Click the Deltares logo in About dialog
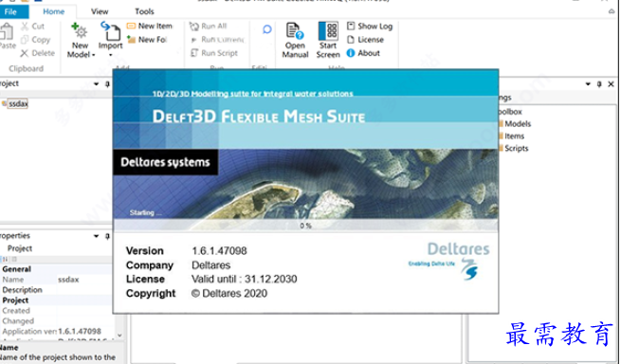621x364 pixels. click(449, 262)
